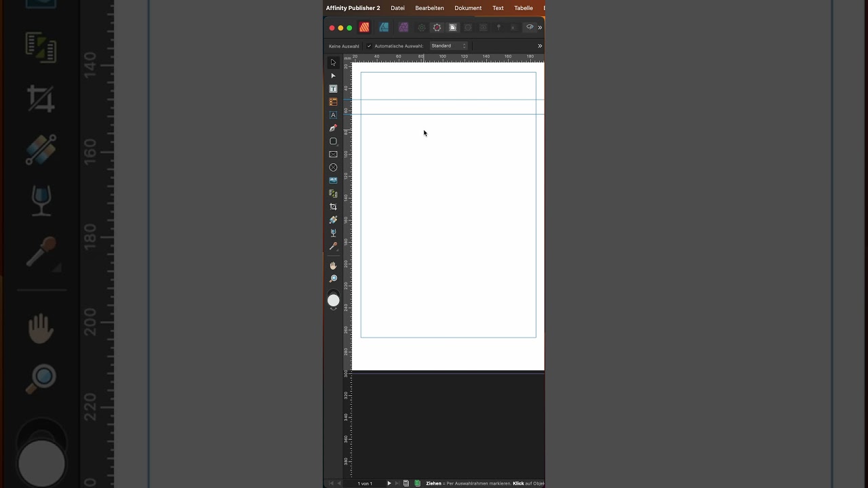Screen dimensions: 868x488
Task: Click the eye preview toolbar icon
Action: click(x=530, y=28)
